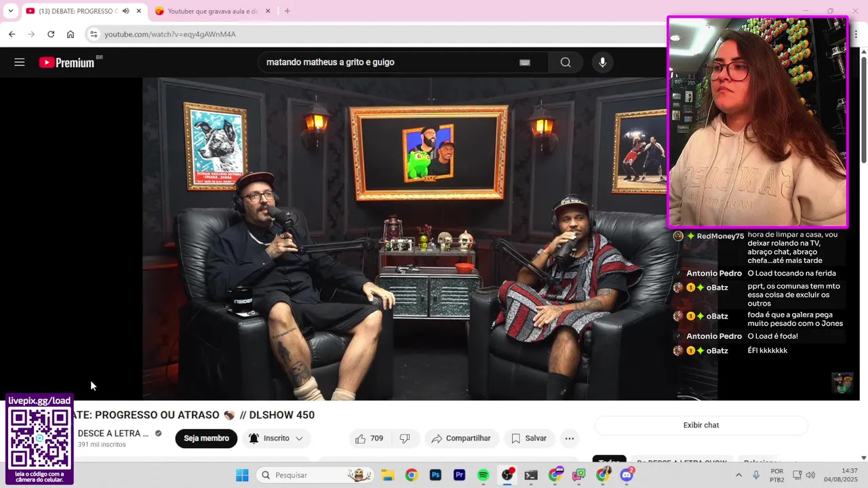Click RedMoney75 username in chat overlay
Image resolution: width=868 pixels, height=488 pixels.
tap(720, 236)
